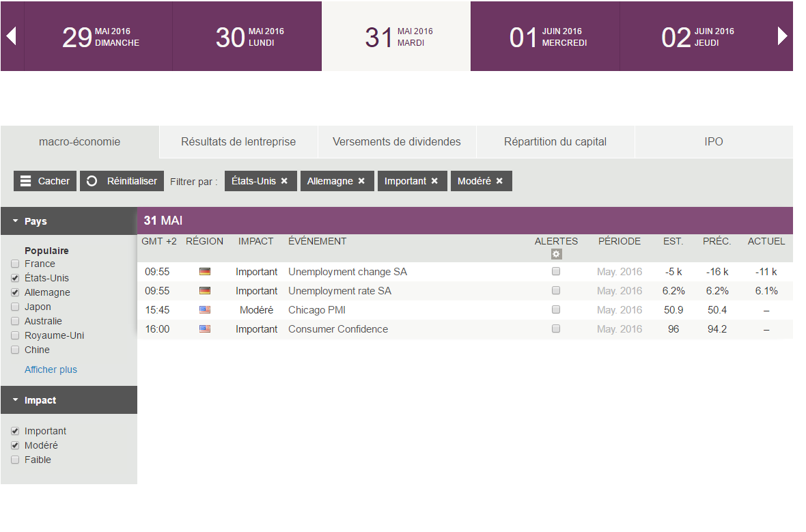Click the ACTUEL column header
The image size is (806, 532).
[766, 241]
